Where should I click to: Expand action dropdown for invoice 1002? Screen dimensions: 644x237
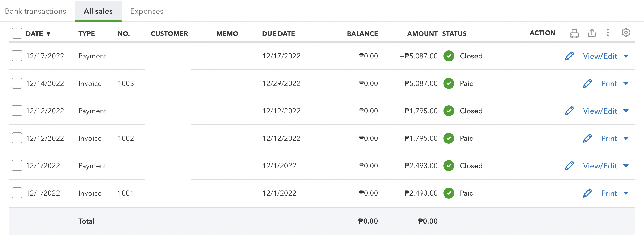click(x=626, y=139)
